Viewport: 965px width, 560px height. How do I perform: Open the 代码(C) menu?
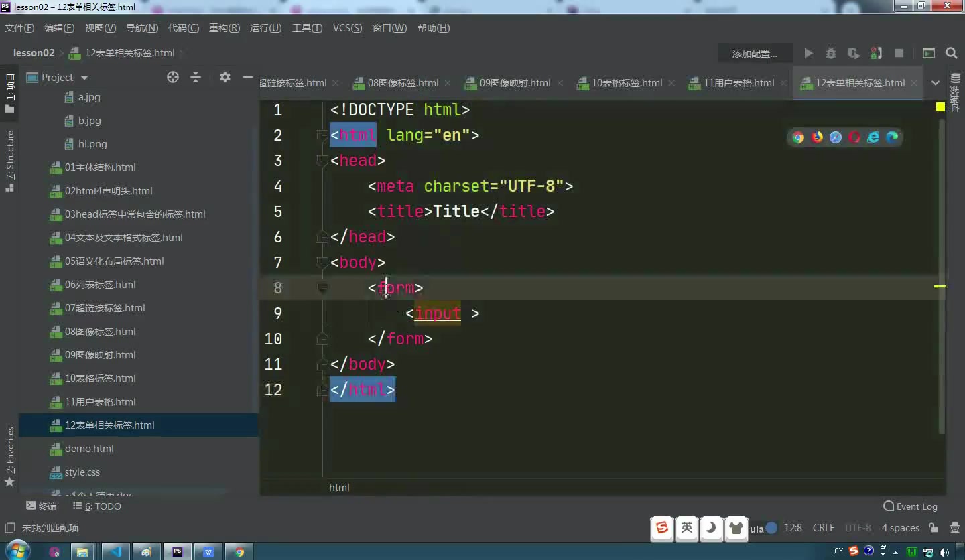[x=184, y=28]
